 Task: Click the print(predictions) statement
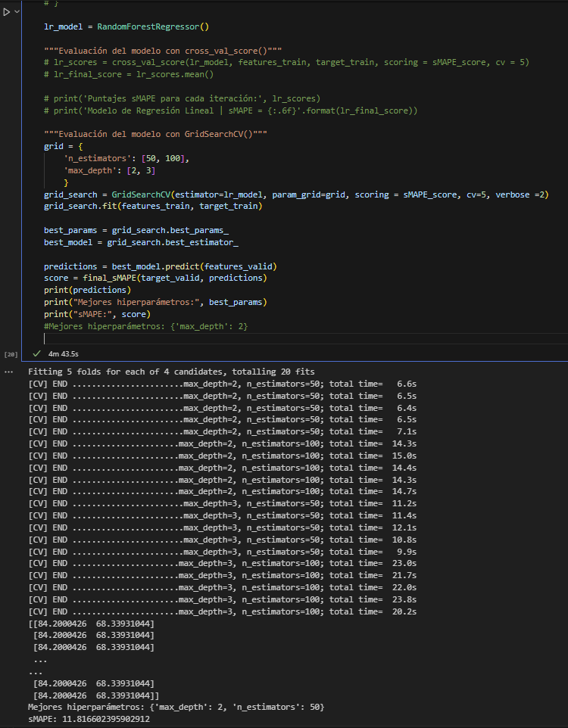point(87,290)
